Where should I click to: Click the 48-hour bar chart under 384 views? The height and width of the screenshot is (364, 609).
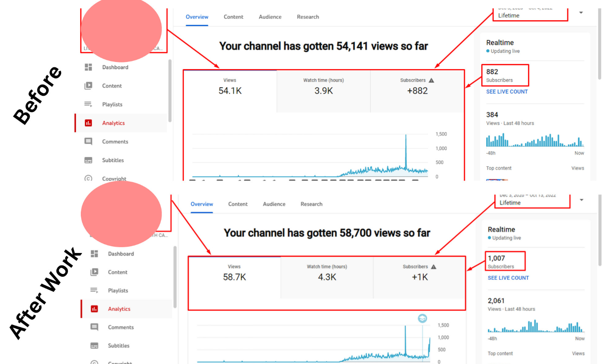[534, 141]
